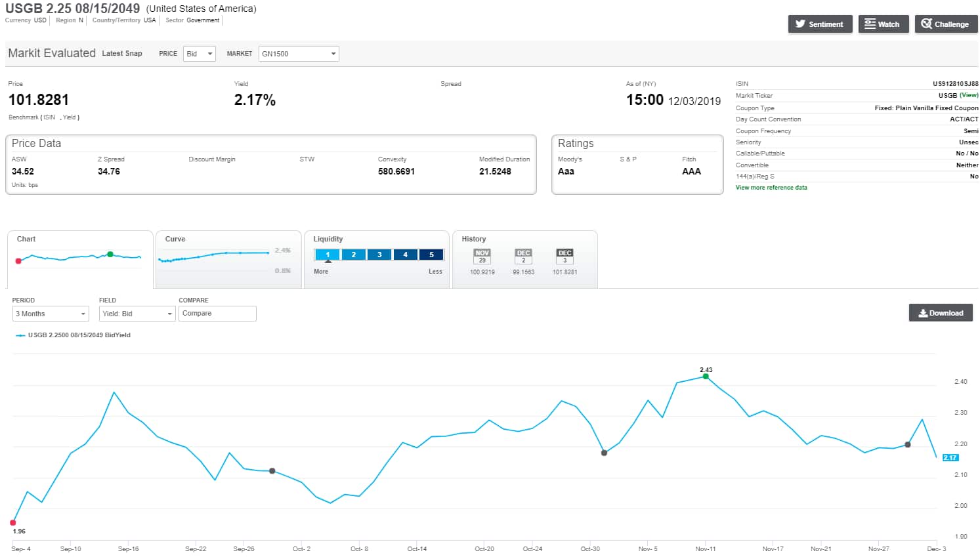Open View more reference data link
The image size is (980, 559).
click(x=771, y=188)
